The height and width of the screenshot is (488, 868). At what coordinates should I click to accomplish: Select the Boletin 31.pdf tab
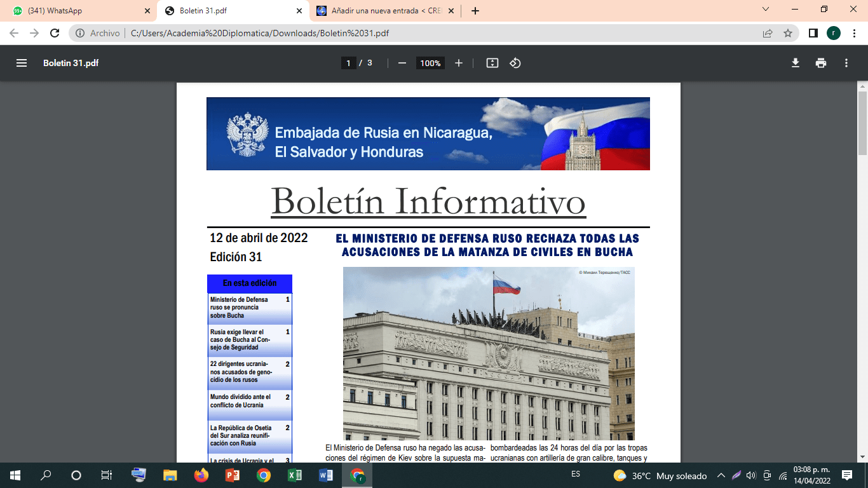point(232,11)
